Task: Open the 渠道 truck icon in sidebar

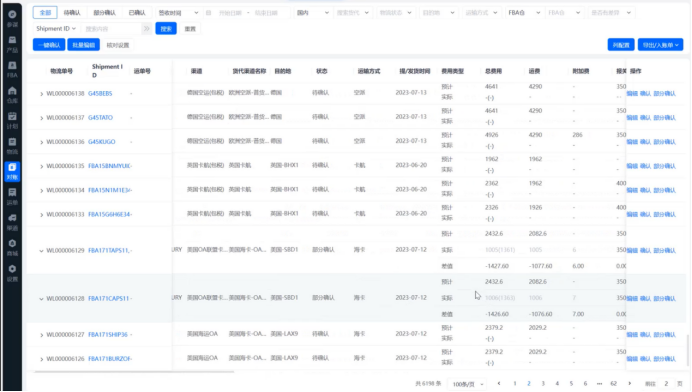Action: (x=12, y=222)
